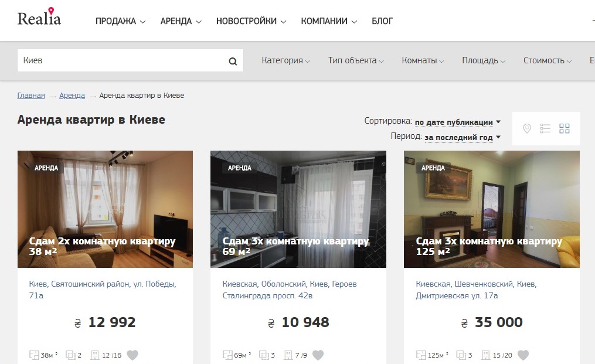Favorite the 35 000 apartment with heart
This screenshot has height=364, width=595.
coord(523,355)
